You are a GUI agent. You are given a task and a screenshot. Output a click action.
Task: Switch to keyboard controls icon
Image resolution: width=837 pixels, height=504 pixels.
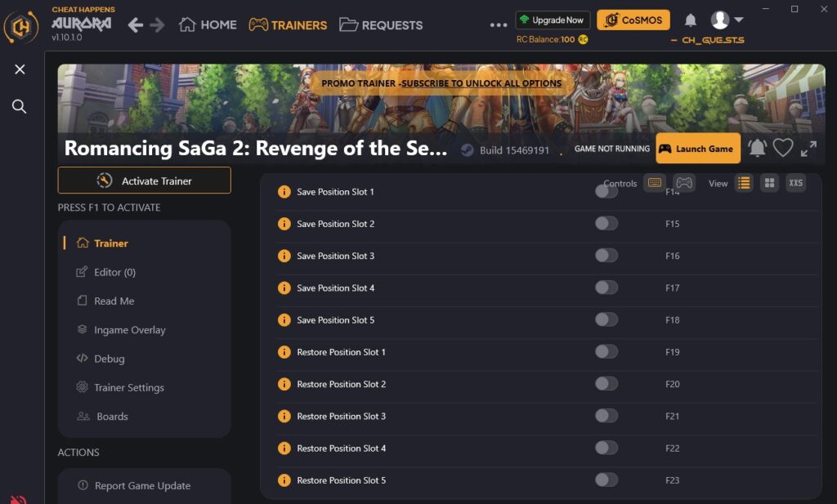[655, 183]
